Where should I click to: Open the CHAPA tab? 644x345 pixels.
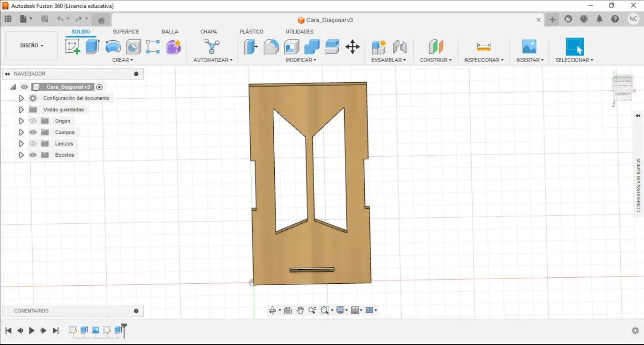click(208, 31)
